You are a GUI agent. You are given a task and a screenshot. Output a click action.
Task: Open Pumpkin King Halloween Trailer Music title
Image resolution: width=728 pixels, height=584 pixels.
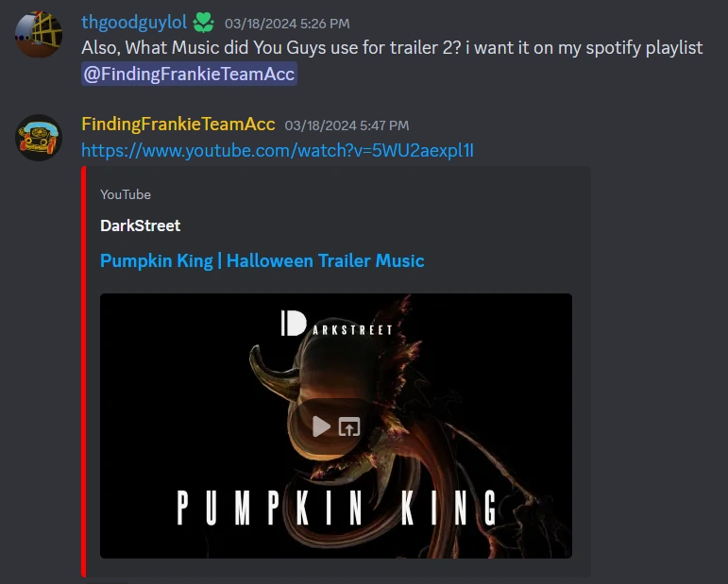pos(262,260)
